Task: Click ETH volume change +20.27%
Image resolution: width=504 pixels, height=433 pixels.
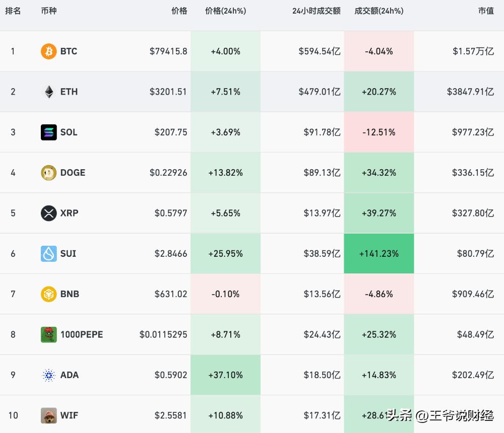Action: tap(379, 92)
